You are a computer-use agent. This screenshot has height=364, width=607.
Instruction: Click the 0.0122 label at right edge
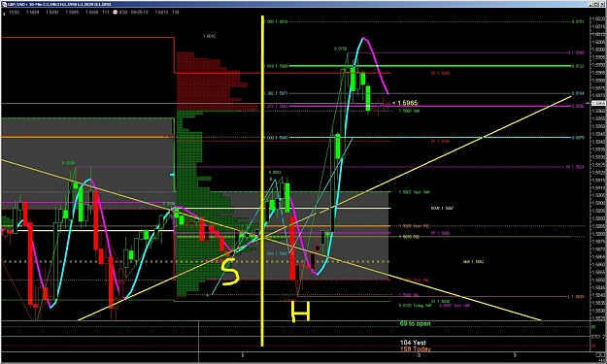coord(578,66)
